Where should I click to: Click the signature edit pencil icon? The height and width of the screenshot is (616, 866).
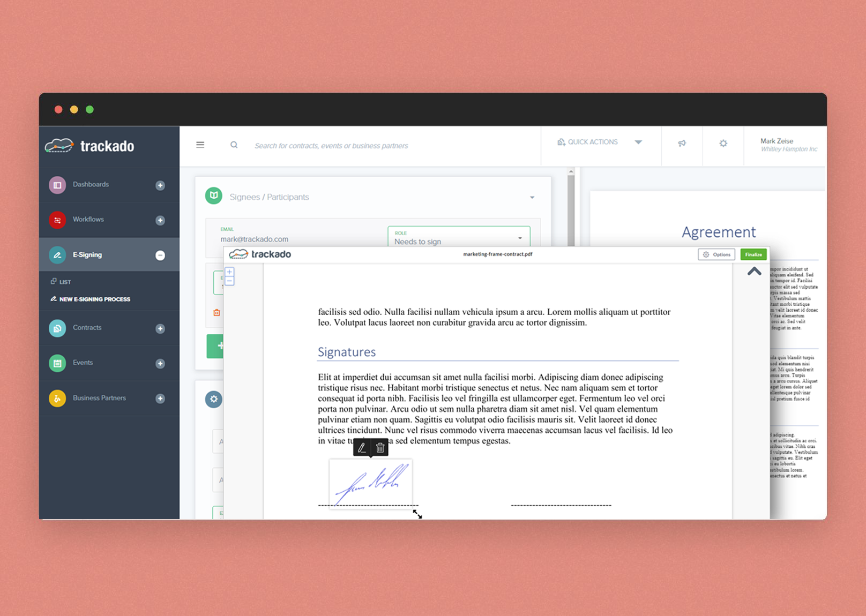[362, 448]
